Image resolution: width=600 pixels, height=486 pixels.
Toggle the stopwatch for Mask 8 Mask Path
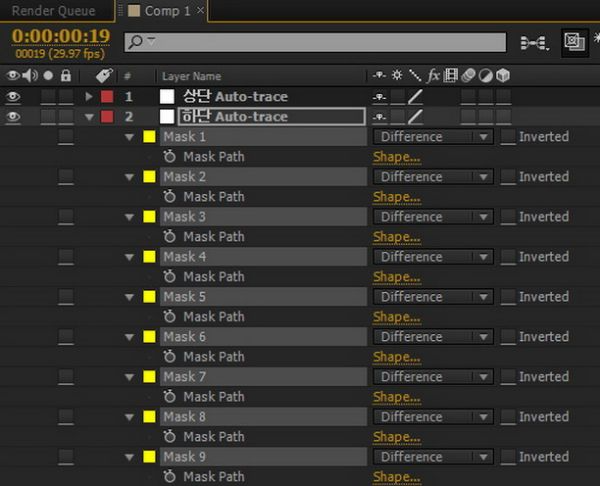pyautogui.click(x=169, y=436)
